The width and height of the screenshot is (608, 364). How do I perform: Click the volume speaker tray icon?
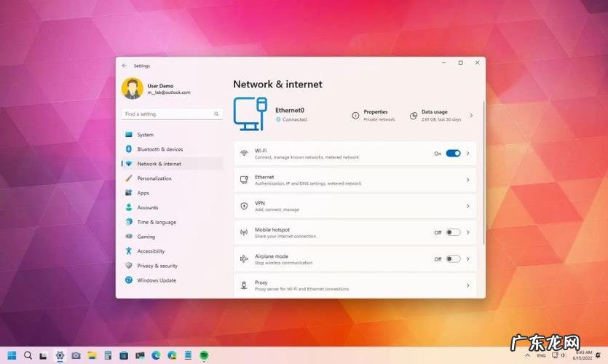pos(563,355)
